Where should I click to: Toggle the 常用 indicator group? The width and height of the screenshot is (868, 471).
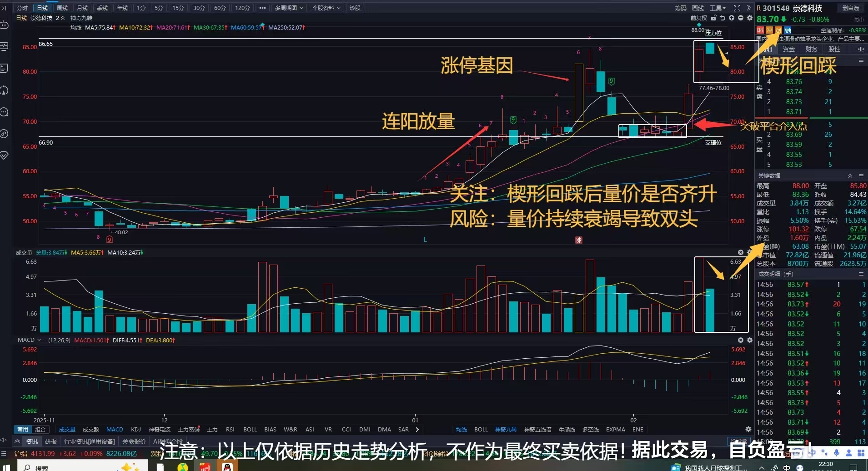[x=23, y=429]
